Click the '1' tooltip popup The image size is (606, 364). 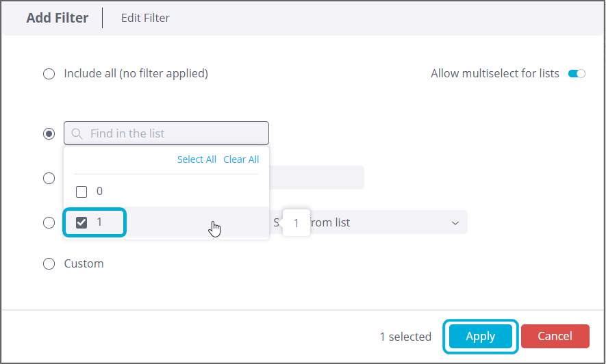(x=296, y=223)
